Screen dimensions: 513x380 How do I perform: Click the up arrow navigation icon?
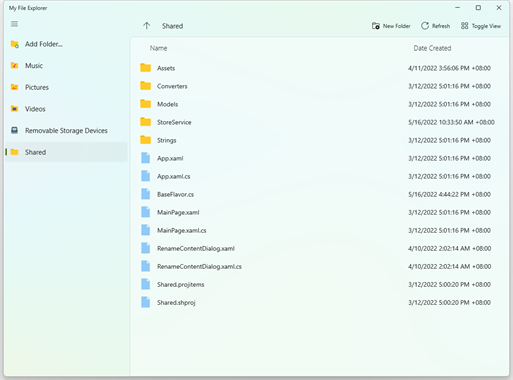pos(147,26)
